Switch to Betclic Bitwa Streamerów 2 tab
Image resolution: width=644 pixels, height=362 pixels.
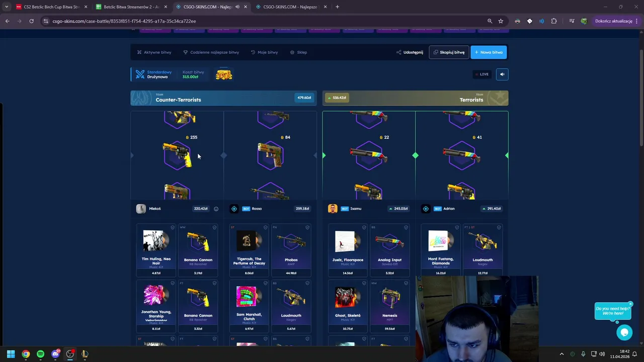tap(131, 7)
